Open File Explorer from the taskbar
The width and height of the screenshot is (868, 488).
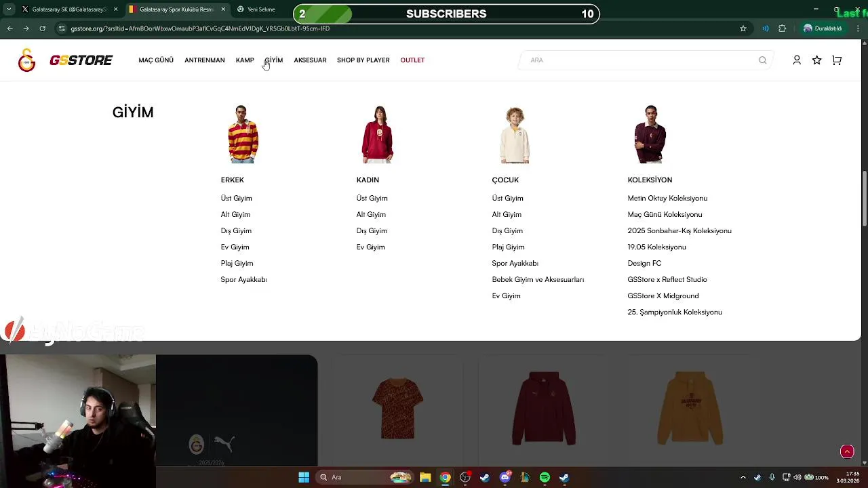(425, 477)
